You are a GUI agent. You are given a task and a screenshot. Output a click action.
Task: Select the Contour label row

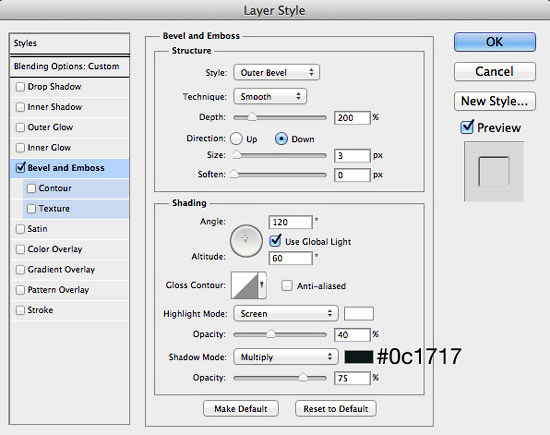tap(76, 188)
